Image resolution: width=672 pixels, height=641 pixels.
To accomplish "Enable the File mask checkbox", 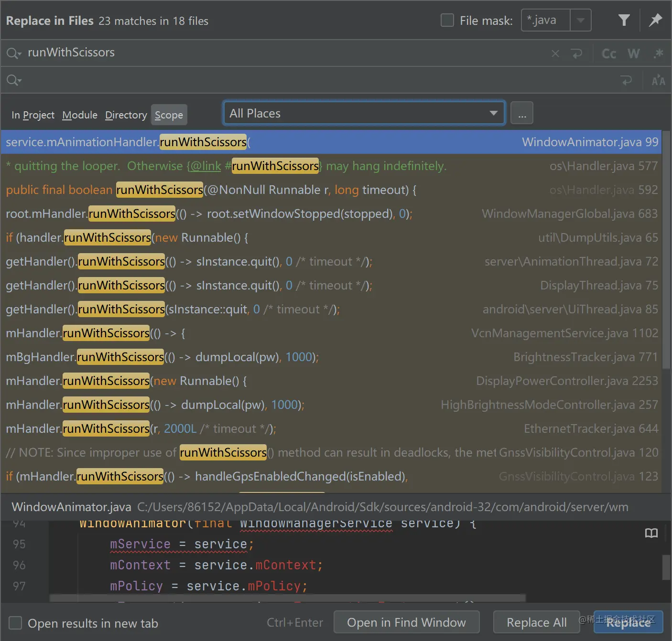I will click(447, 20).
